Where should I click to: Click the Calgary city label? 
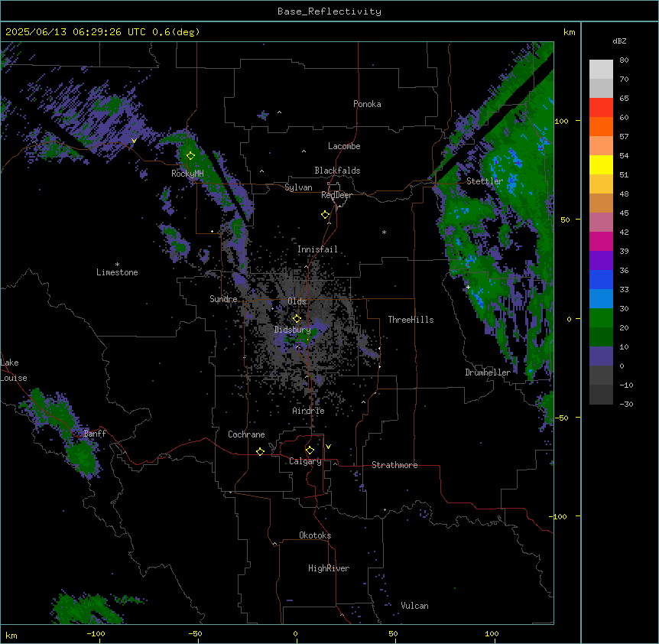pyautogui.click(x=305, y=461)
